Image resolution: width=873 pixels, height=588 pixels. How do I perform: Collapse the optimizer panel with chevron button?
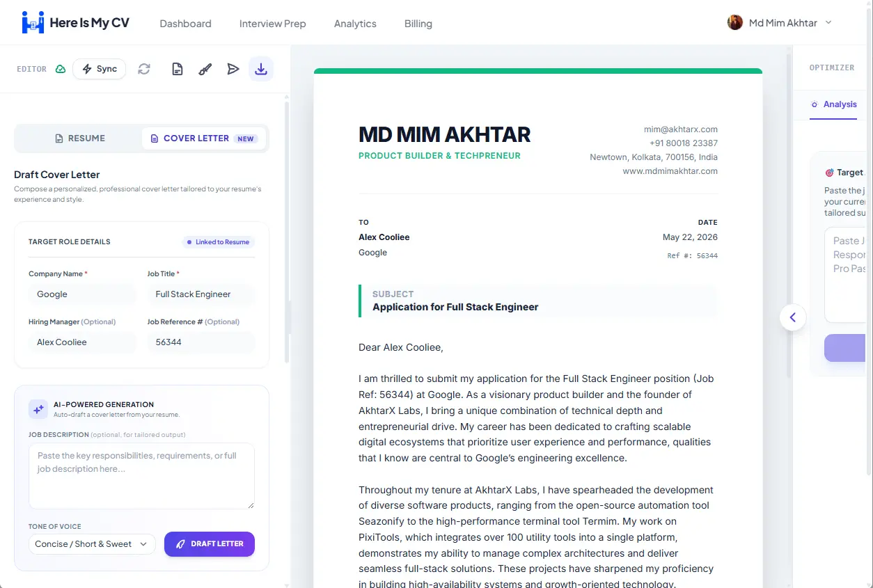[x=792, y=318]
